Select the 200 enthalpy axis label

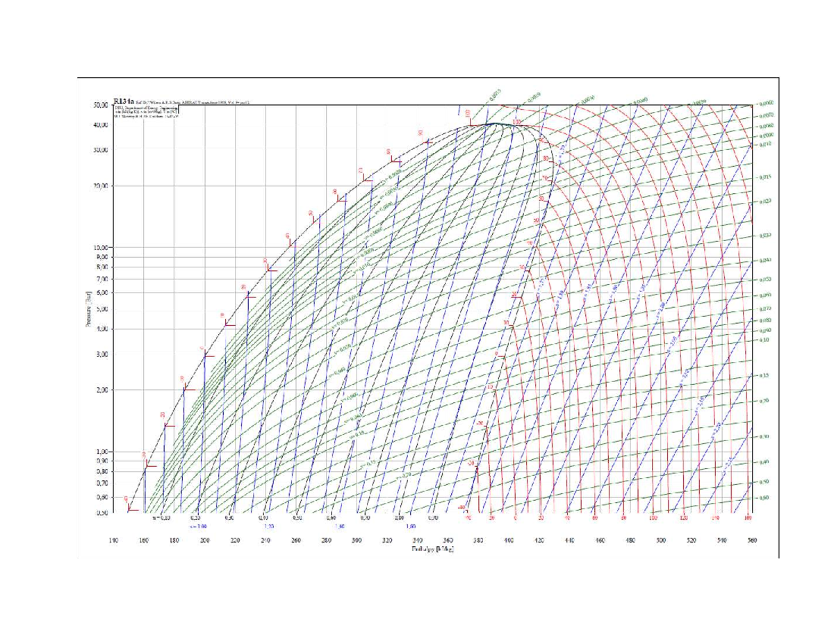click(205, 540)
